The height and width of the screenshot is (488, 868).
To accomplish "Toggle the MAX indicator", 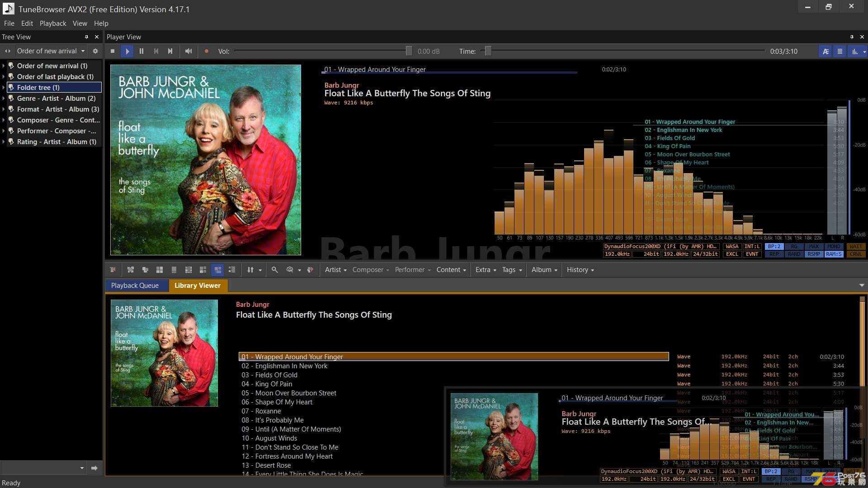I will coord(814,246).
